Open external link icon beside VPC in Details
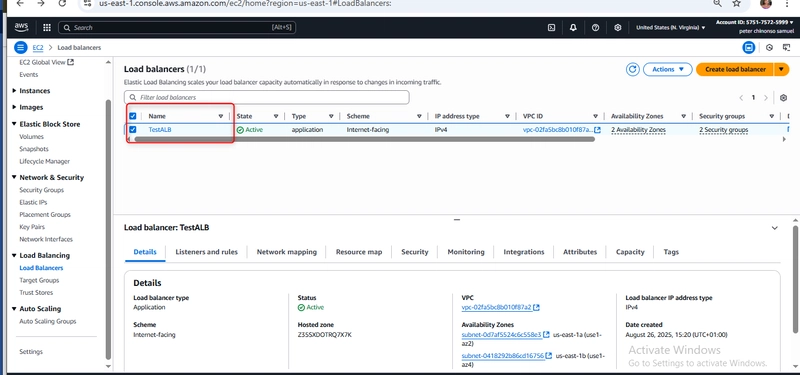The width and height of the screenshot is (800, 375). tap(536, 308)
